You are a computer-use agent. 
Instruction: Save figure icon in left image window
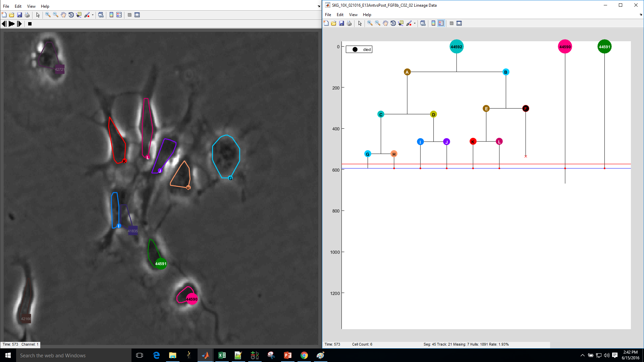[19, 15]
